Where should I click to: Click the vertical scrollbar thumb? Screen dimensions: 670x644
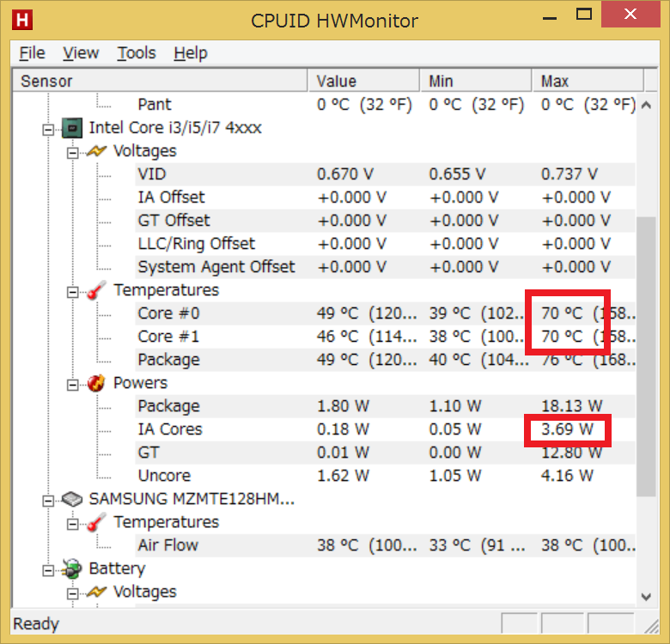tap(646, 356)
